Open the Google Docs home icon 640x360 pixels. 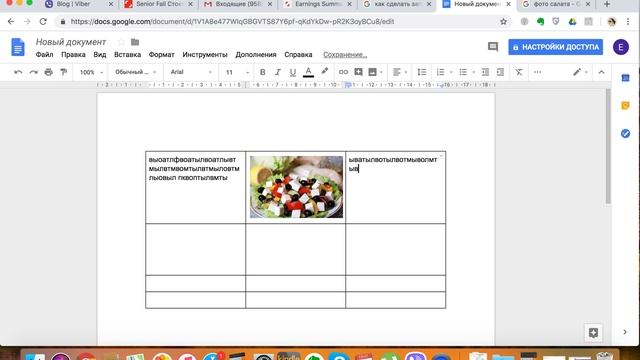tap(18, 47)
